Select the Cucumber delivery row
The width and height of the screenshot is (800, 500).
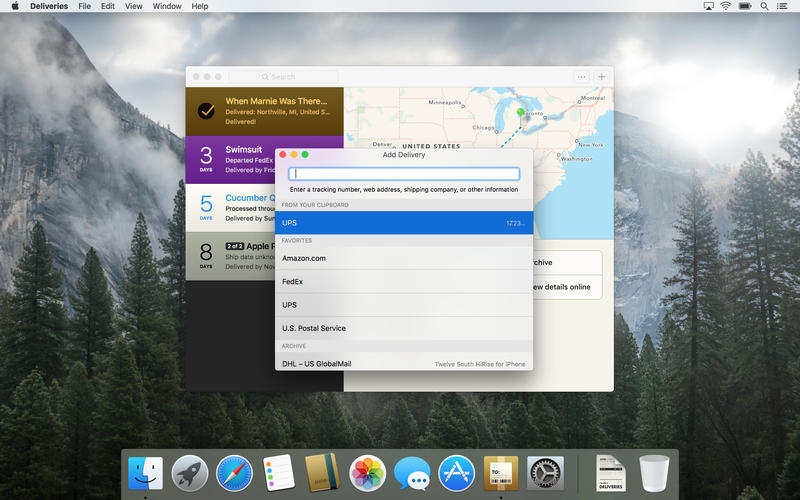coord(230,208)
